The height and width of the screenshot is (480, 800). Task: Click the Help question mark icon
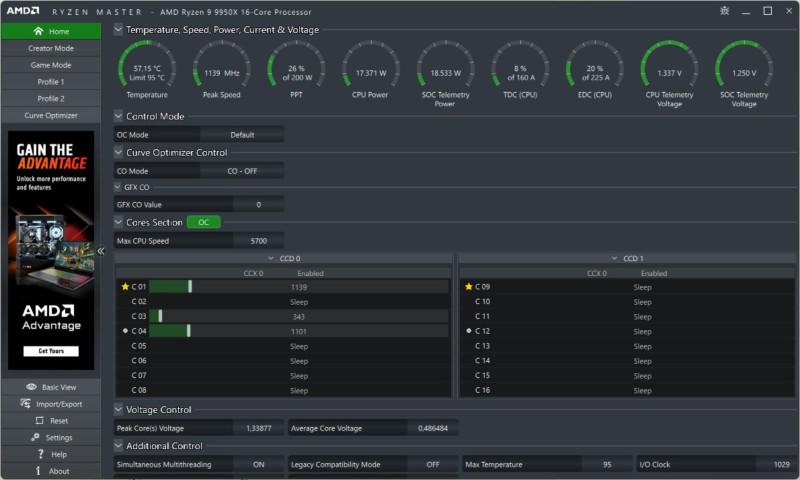(x=40, y=454)
